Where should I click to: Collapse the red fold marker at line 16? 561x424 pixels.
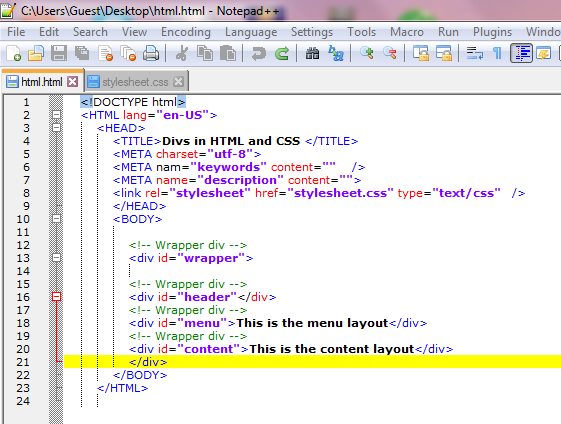tap(56, 297)
